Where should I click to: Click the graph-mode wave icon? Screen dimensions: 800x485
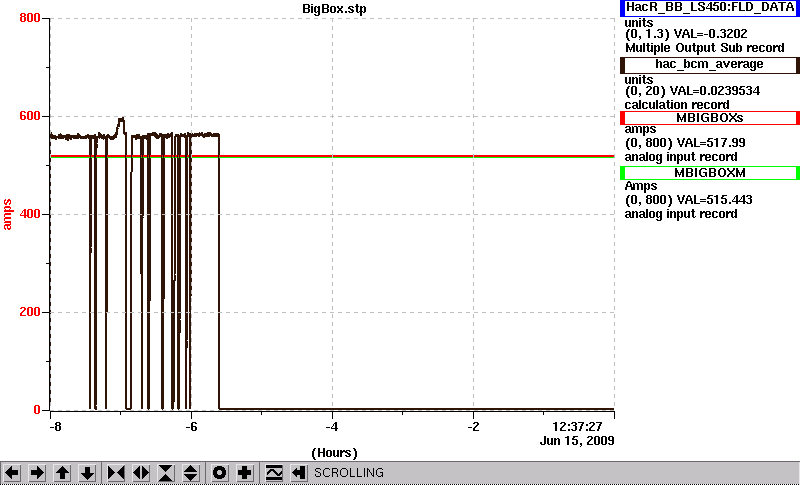point(274,473)
